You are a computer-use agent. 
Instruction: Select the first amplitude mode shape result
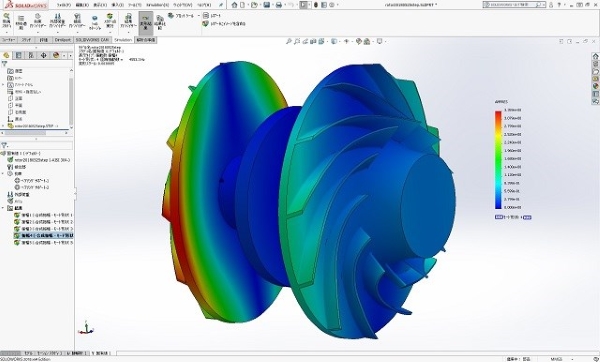[43, 215]
